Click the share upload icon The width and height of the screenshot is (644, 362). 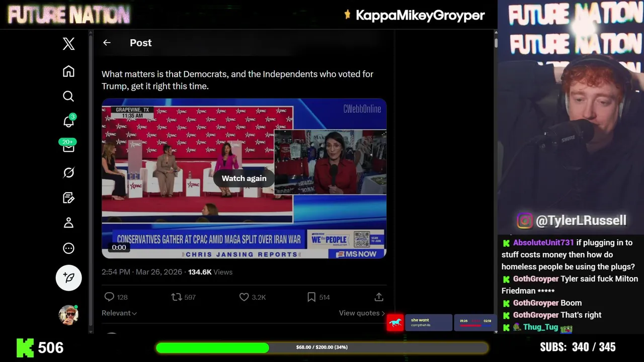click(x=379, y=297)
